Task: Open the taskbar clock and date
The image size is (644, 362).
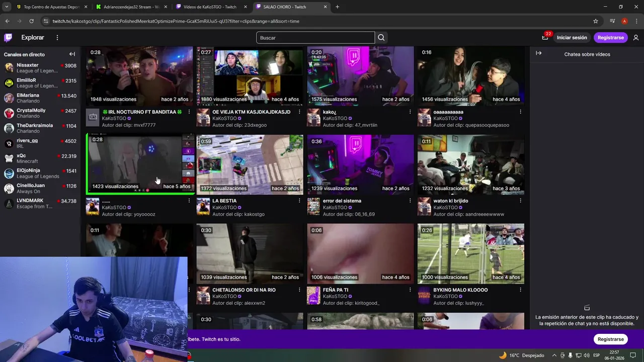Action: point(614,355)
